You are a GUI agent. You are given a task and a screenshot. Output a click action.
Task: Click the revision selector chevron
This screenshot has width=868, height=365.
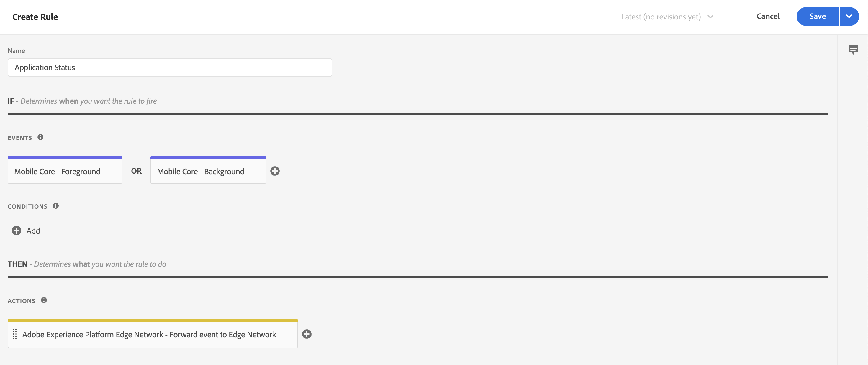tap(710, 17)
